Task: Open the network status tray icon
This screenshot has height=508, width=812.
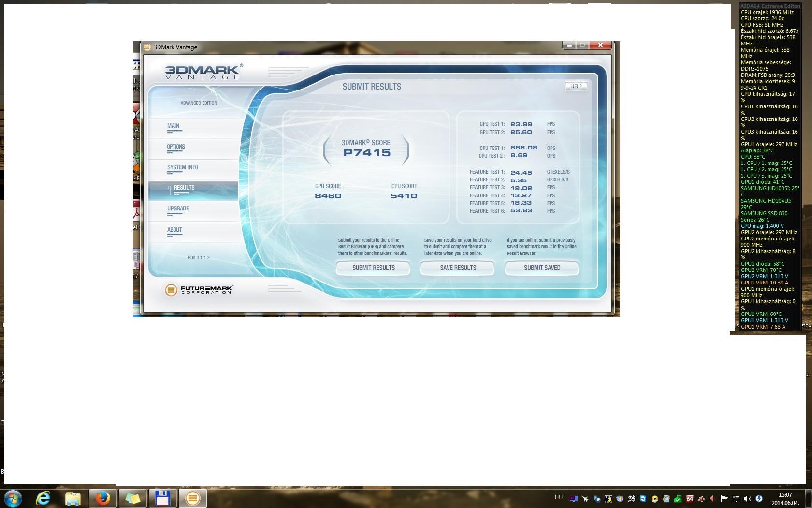Action: (736, 498)
